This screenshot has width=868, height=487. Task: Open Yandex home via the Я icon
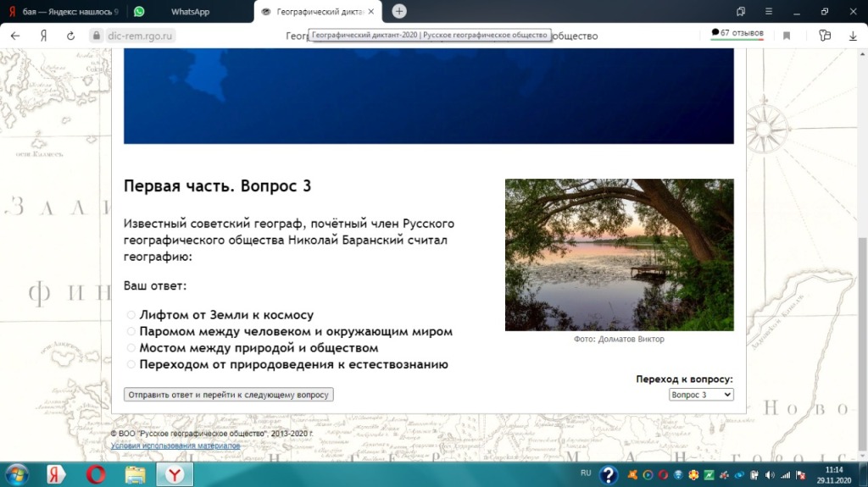(x=43, y=36)
